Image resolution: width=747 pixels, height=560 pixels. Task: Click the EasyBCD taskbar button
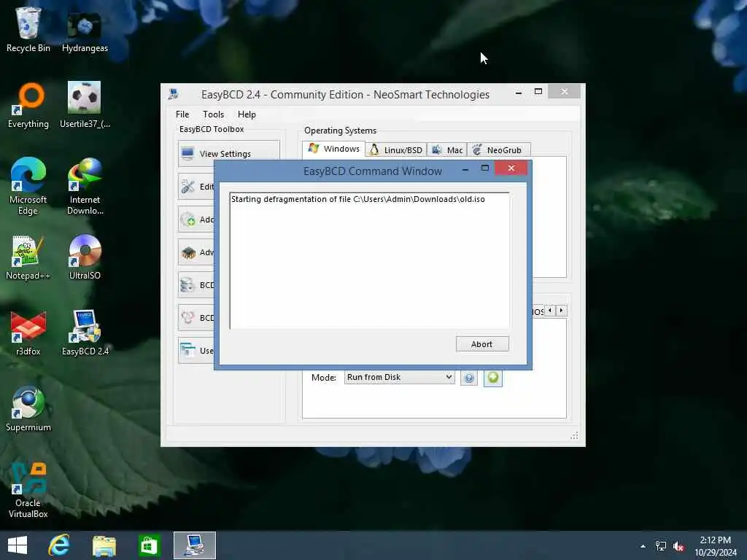(194, 545)
